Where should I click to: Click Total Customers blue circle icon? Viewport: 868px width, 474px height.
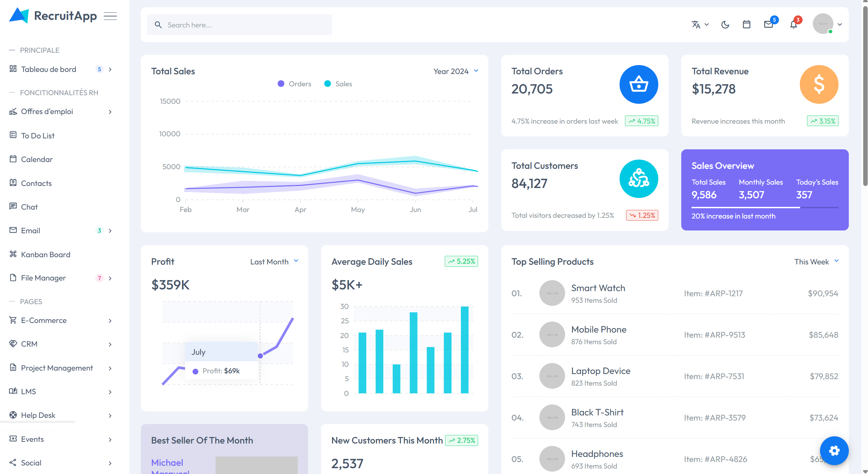pyautogui.click(x=638, y=179)
